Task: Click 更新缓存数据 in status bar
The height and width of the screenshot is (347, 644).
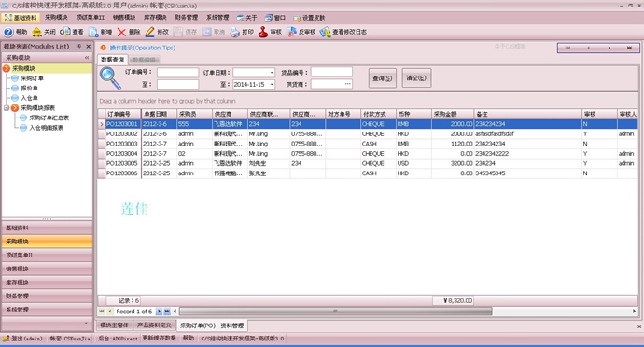Action: 159,338
